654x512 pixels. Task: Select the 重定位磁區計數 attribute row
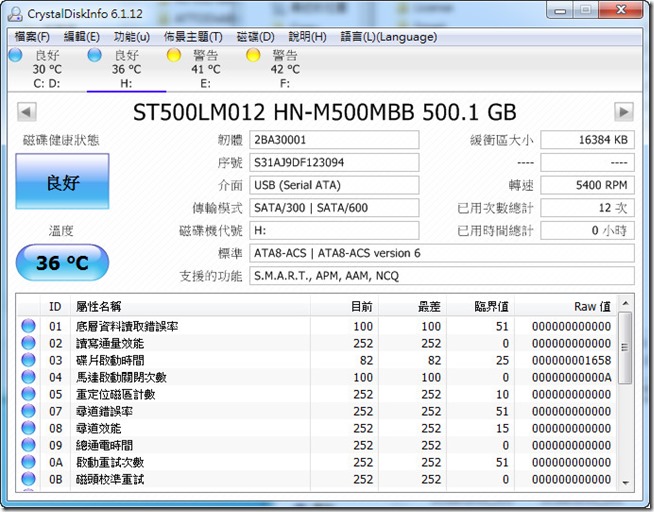coord(317,394)
